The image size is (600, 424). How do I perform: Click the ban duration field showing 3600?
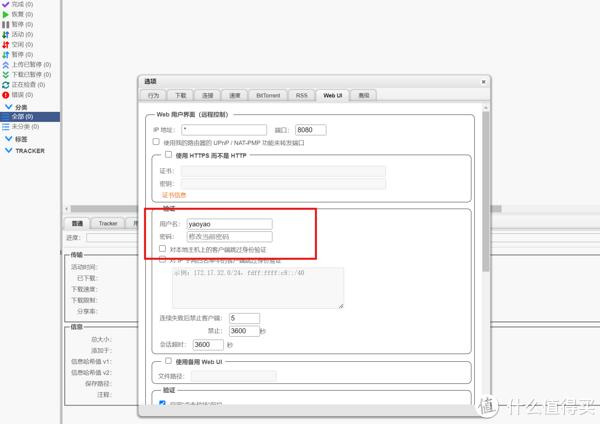(245, 331)
